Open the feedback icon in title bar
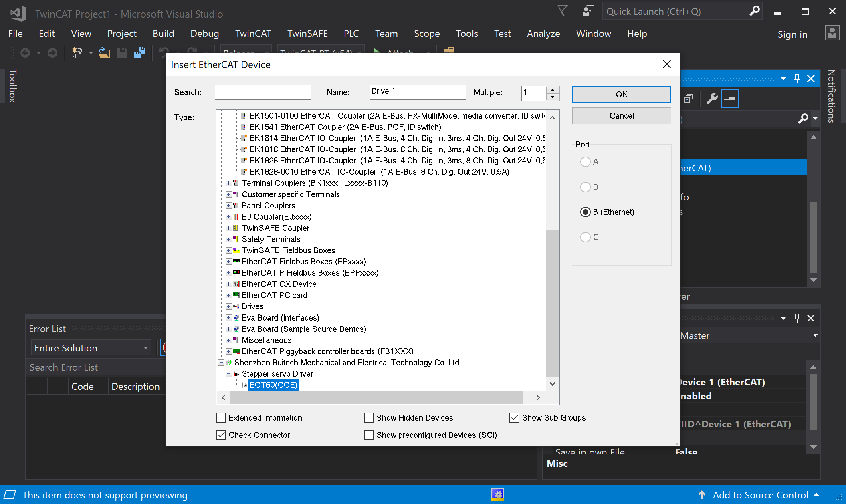 click(588, 11)
